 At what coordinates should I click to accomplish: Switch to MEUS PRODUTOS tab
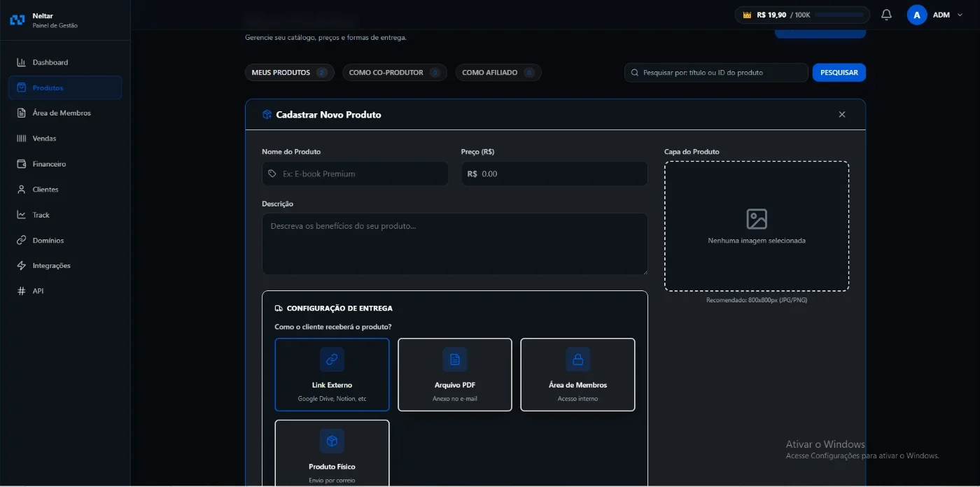tap(289, 72)
